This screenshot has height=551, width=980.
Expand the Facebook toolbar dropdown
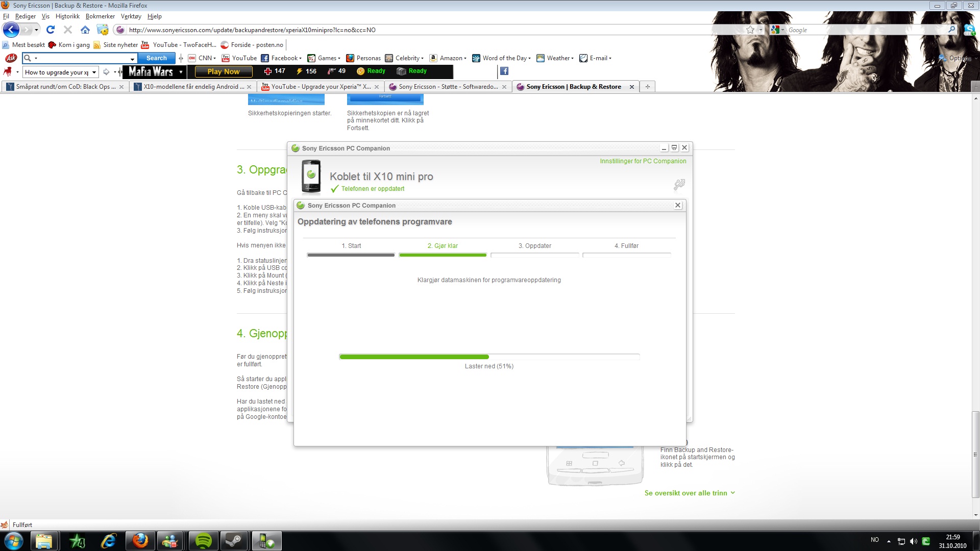point(301,58)
